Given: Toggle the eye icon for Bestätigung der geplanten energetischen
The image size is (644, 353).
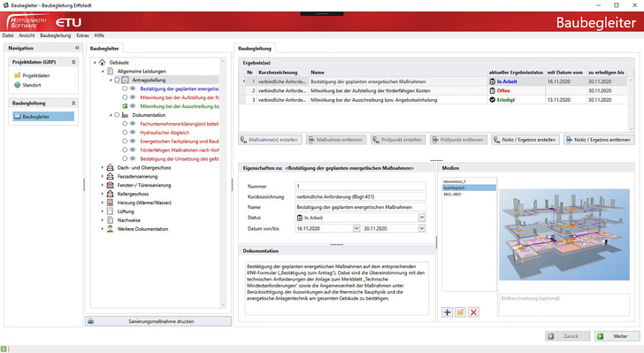Looking at the screenshot, I should 133,88.
